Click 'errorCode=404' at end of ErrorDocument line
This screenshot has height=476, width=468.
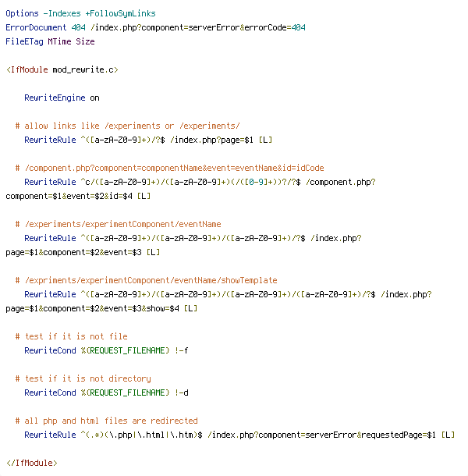click(275, 27)
